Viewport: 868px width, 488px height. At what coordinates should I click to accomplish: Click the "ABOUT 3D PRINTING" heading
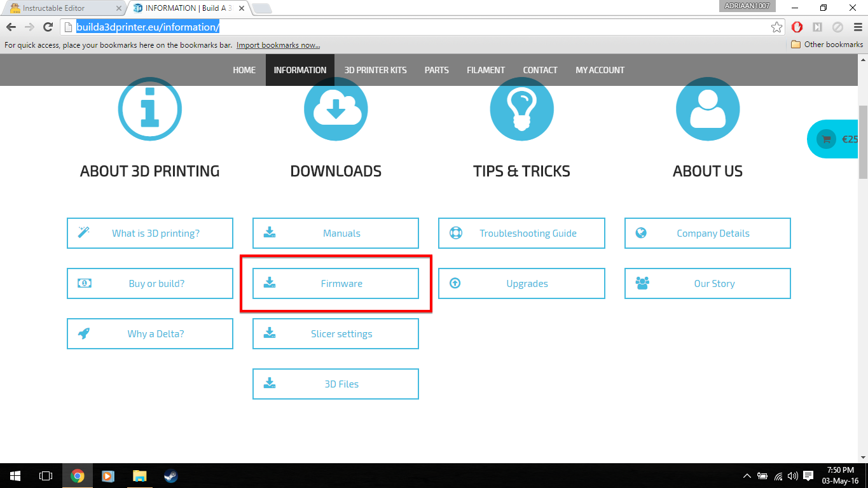coord(150,171)
